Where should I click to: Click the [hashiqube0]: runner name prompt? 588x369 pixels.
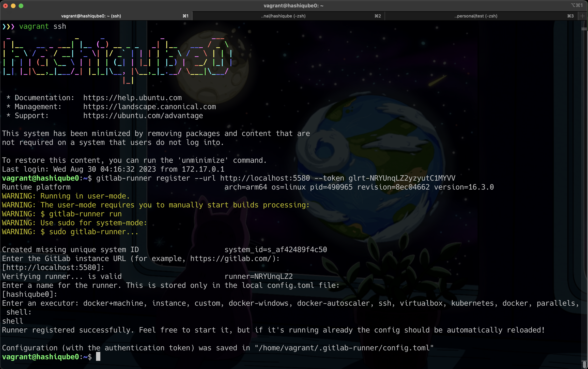pos(30,294)
